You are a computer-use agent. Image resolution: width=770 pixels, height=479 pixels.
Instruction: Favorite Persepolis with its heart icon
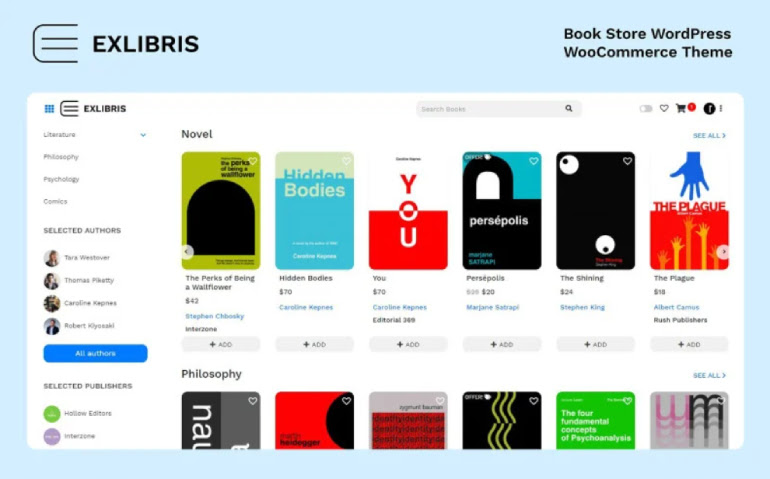(534, 161)
